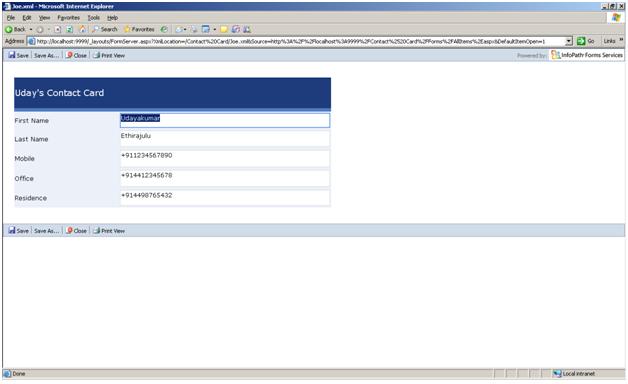Click the Stop loading icon
Viewport: 628px width, 384px height.
pos(58,29)
